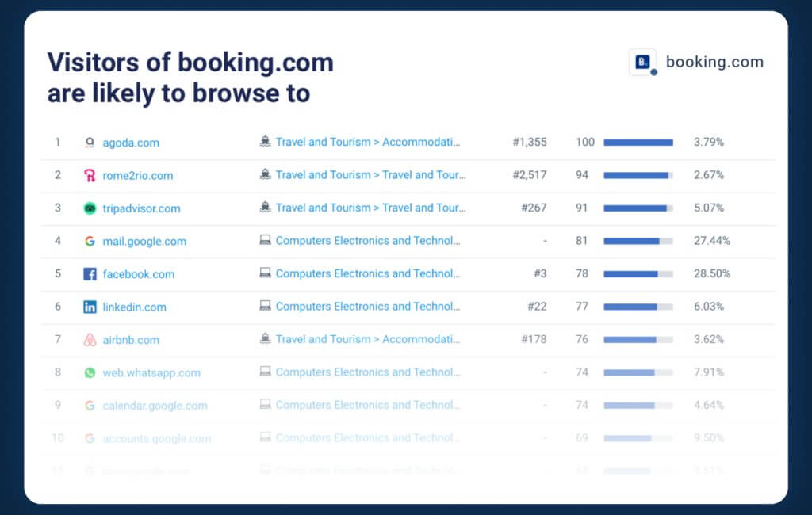Click the LinkedIn logo icon
This screenshot has width=812, height=515.
[90, 307]
